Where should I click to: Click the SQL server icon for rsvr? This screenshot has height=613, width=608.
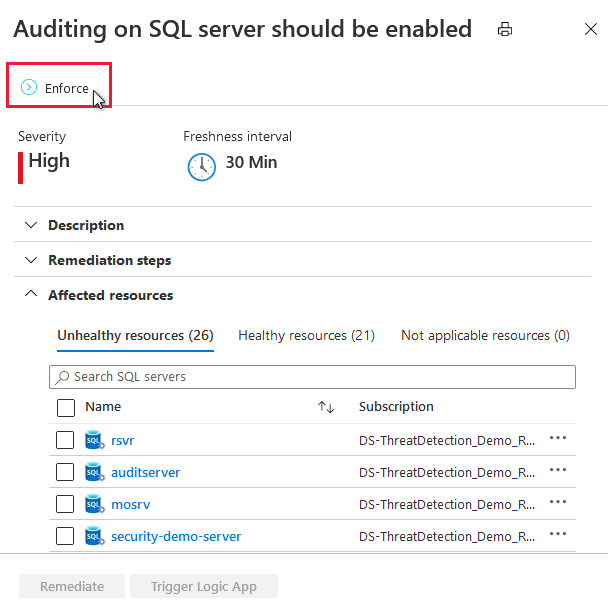(94, 440)
